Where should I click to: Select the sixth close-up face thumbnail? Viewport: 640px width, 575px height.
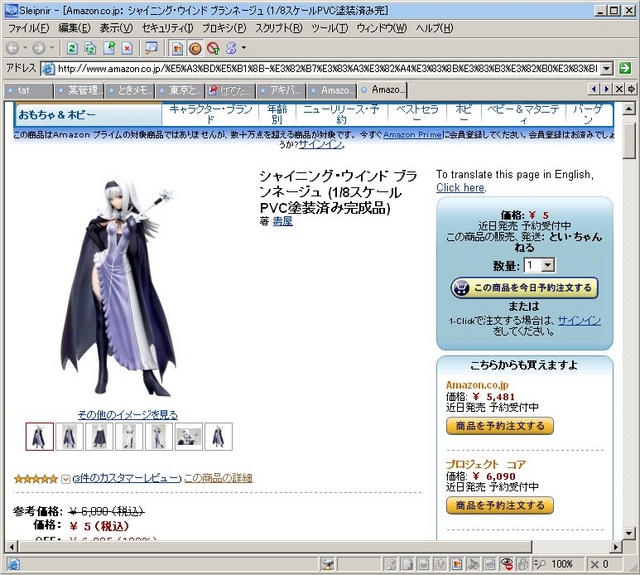189,437
